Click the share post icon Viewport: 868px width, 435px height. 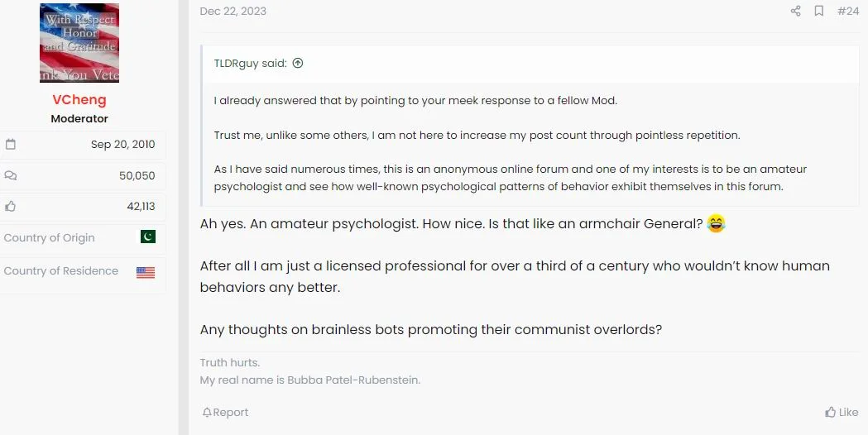[x=795, y=11]
